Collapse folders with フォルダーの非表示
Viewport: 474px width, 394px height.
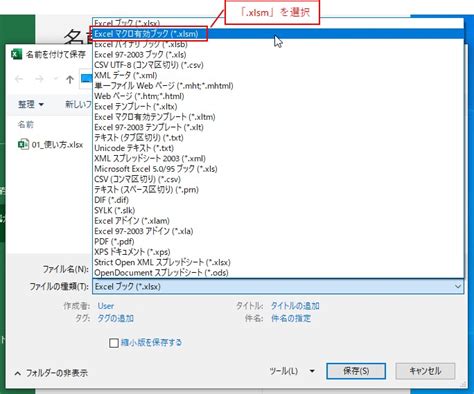pos(51,373)
